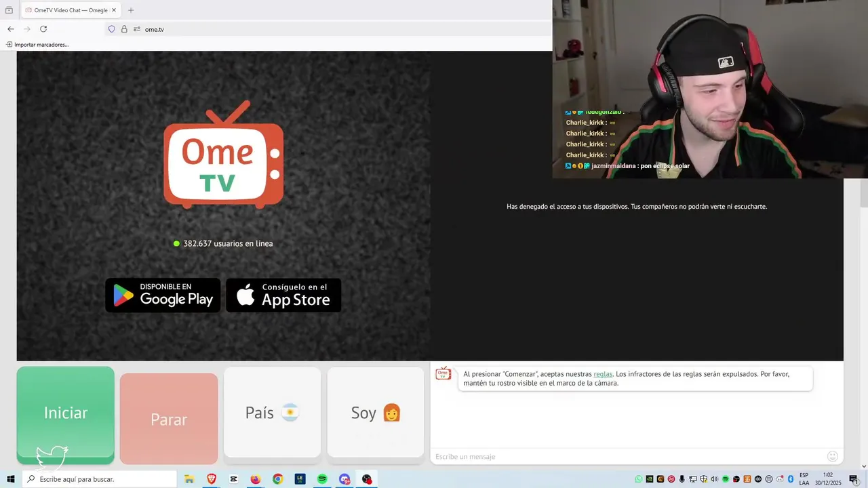868x488 pixels.
Task: Click network tray icon
Action: (x=693, y=479)
